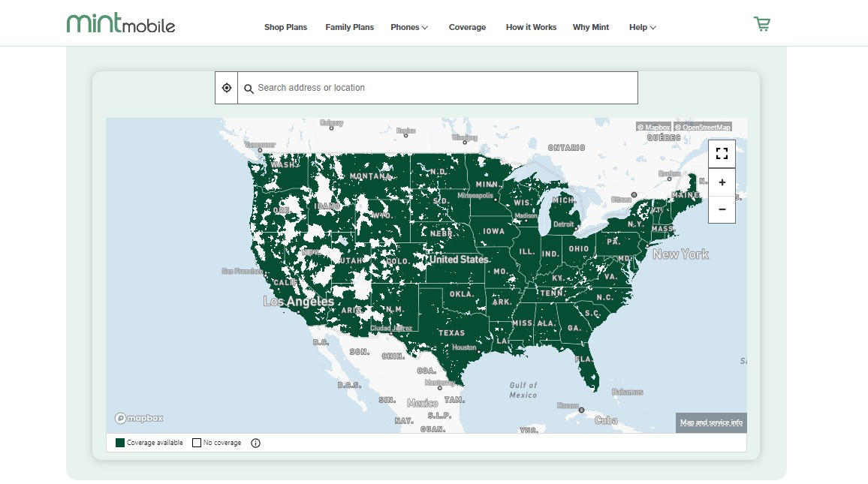Go to Mint Mobile home logo

121,24
